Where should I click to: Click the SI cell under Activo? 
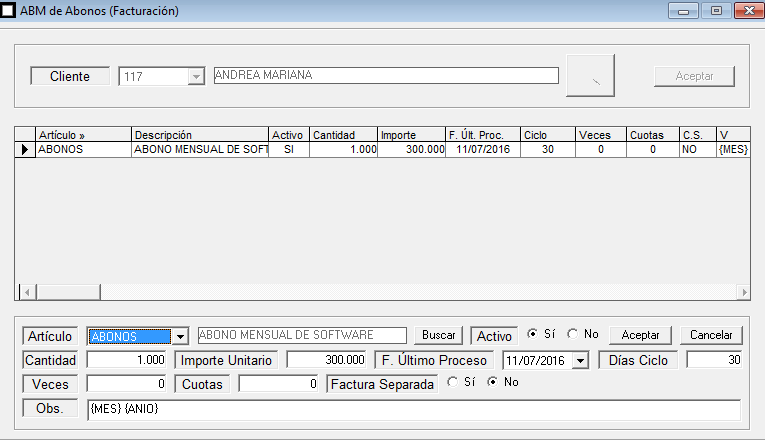[289, 149]
